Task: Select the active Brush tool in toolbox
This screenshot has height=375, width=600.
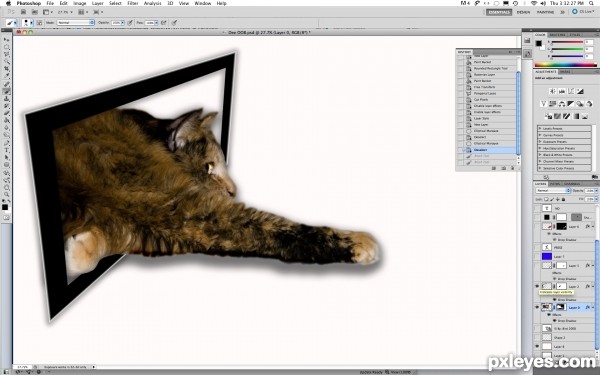Action: [x=7, y=91]
